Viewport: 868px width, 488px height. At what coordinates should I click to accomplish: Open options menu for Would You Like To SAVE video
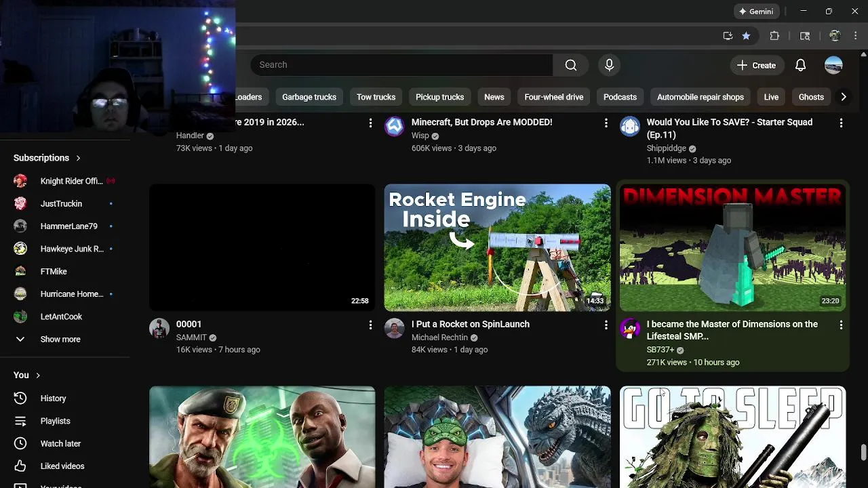[841, 123]
